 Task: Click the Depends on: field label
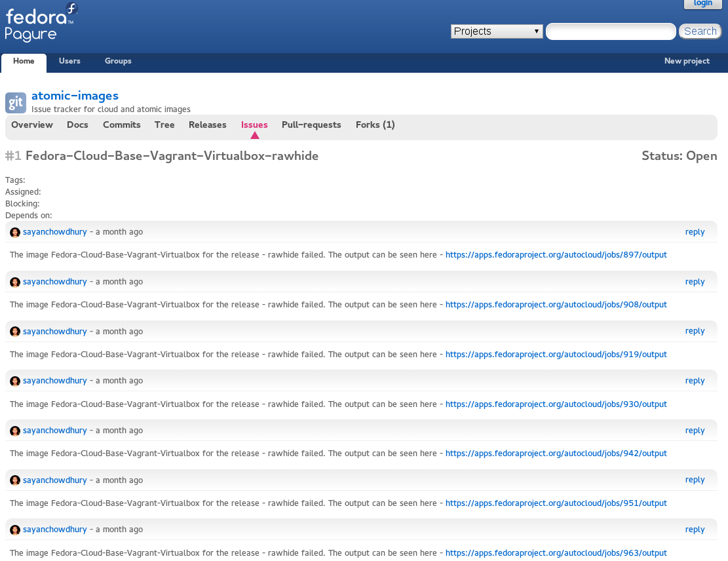[x=29, y=216]
